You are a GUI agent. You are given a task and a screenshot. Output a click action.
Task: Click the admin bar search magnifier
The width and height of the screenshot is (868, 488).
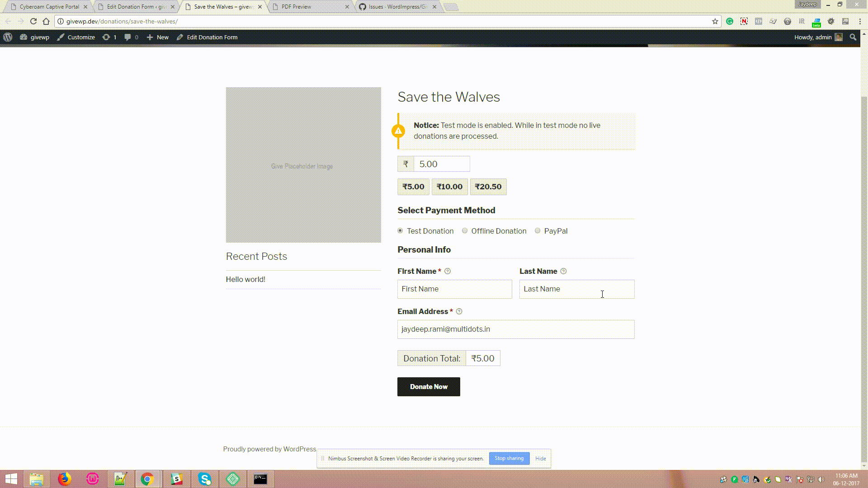click(853, 38)
